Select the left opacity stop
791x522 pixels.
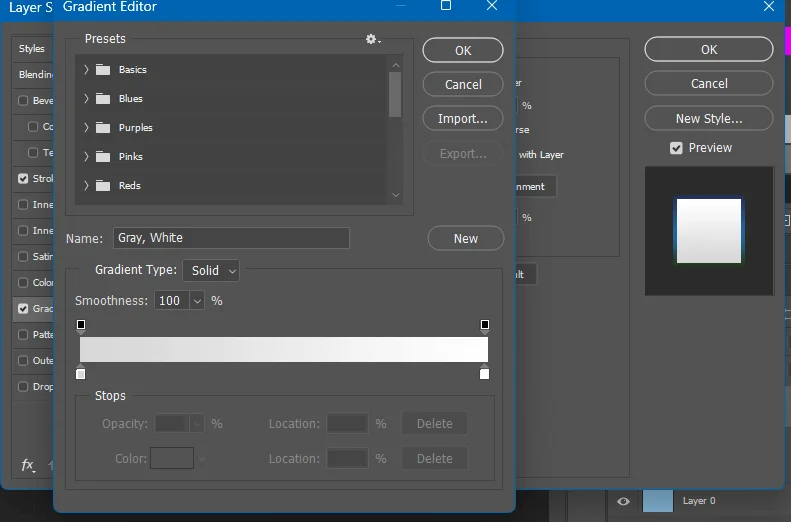(81, 326)
